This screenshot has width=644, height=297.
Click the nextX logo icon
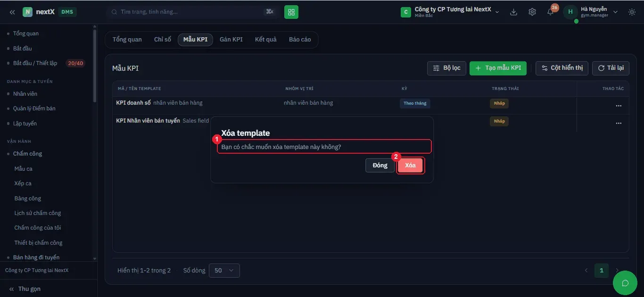click(28, 12)
